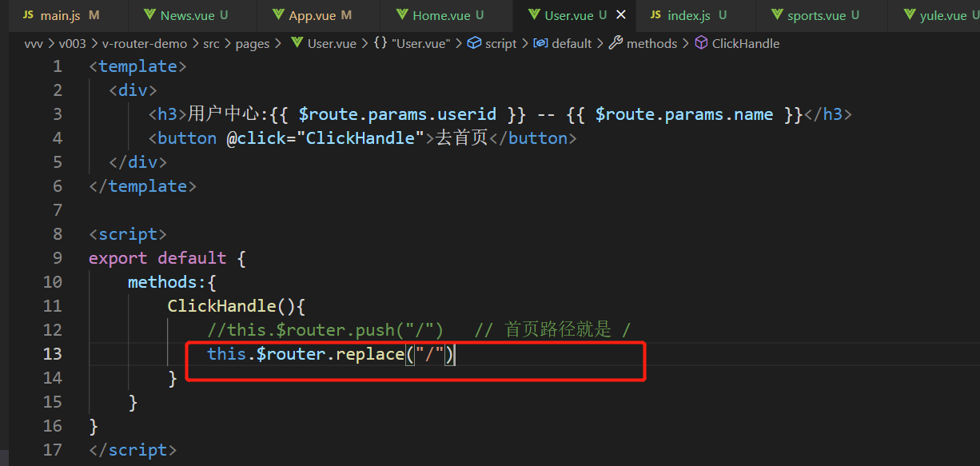Click line number 9 in the gutter
The width and height of the screenshot is (980, 466).
57,258
